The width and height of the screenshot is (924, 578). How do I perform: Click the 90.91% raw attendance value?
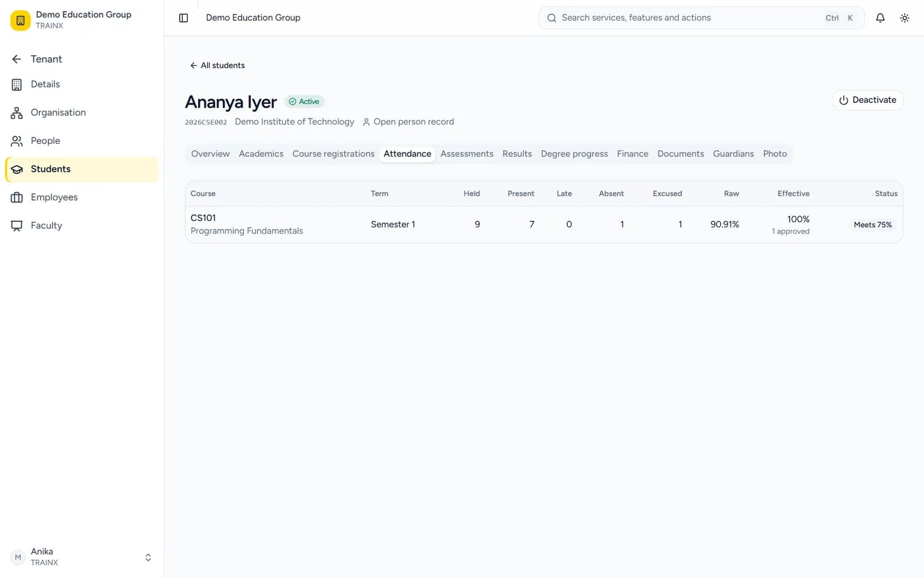coord(725,224)
